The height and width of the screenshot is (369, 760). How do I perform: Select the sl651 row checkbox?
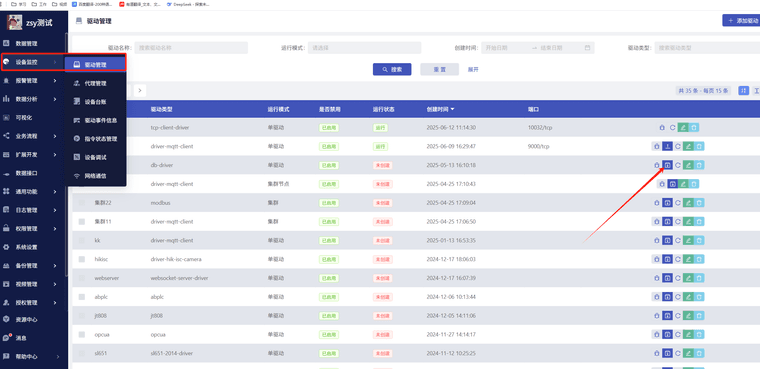click(81, 353)
